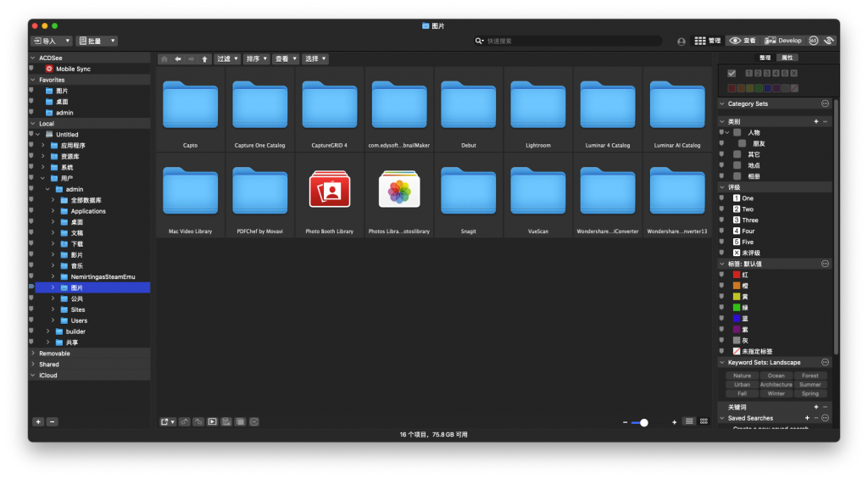
Task: Switch to Develop mode
Action: [x=783, y=41]
